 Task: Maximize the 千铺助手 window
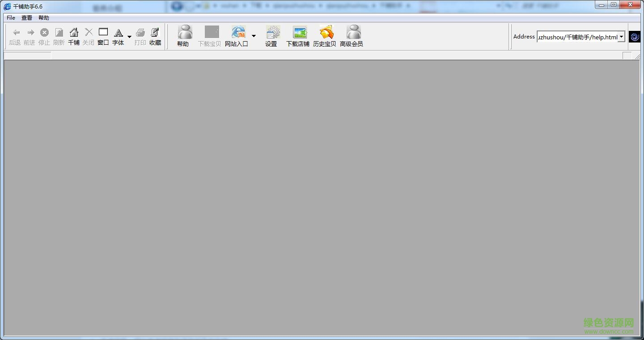[614, 5]
